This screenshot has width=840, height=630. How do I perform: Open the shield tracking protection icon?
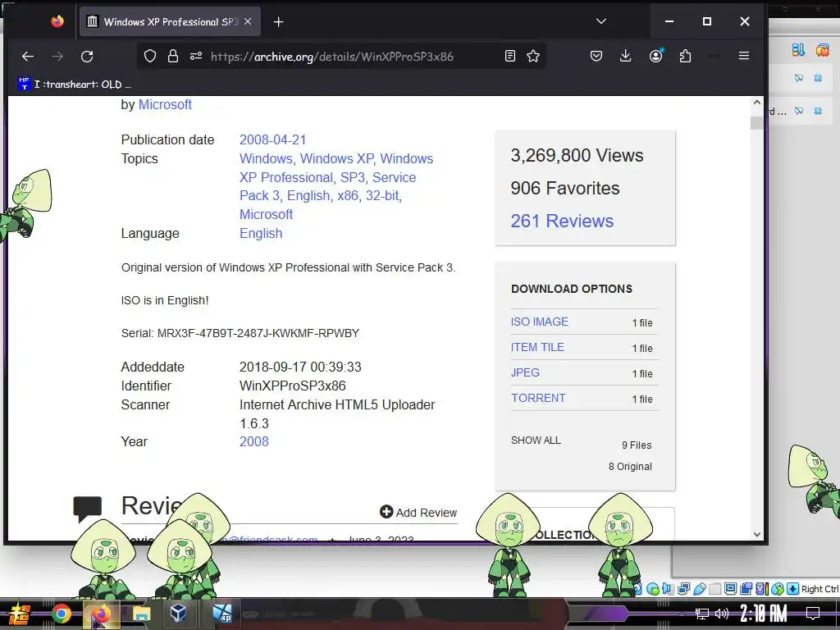click(x=150, y=56)
